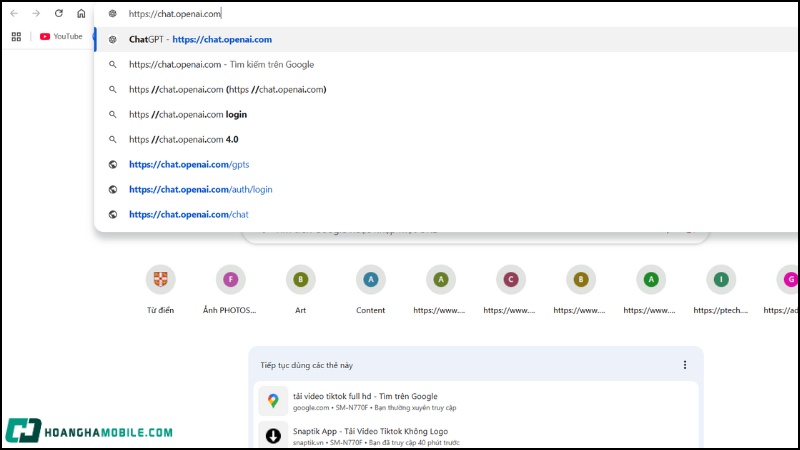
Task: Reload the current page
Action: pyautogui.click(x=59, y=13)
